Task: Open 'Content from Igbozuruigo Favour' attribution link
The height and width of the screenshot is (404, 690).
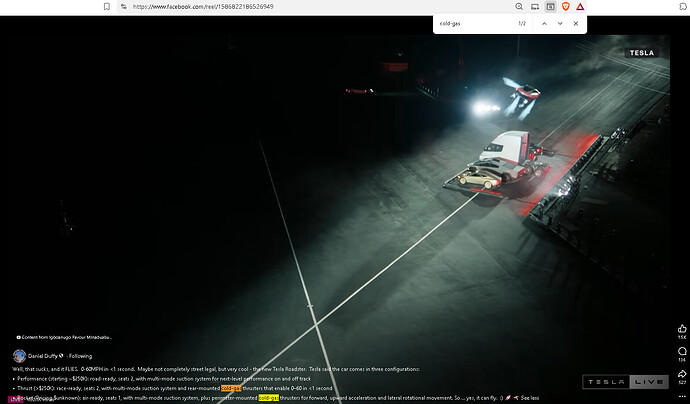Action: point(64,337)
